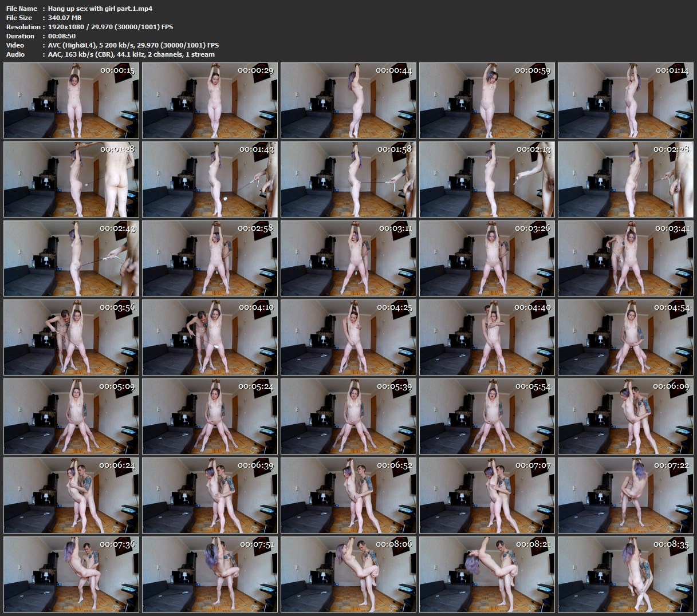Open the thumbnail at 00:01:43
Image resolution: width=697 pixels, height=616 pixels.
210,179
